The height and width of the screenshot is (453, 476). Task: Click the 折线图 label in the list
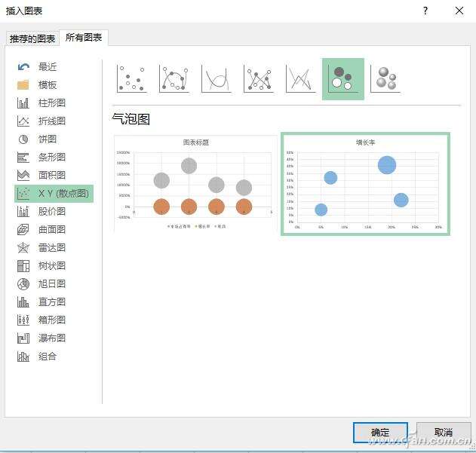point(51,121)
